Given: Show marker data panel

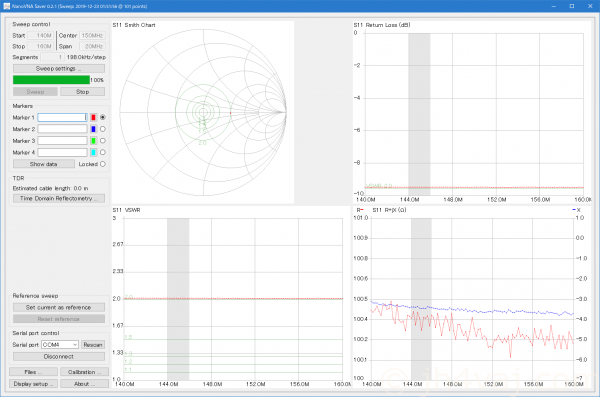Looking at the screenshot, I should (44, 164).
